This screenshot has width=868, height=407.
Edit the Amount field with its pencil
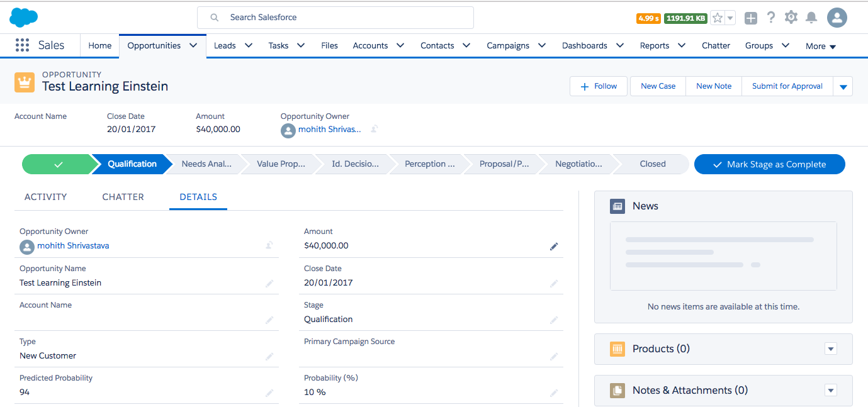[554, 247]
